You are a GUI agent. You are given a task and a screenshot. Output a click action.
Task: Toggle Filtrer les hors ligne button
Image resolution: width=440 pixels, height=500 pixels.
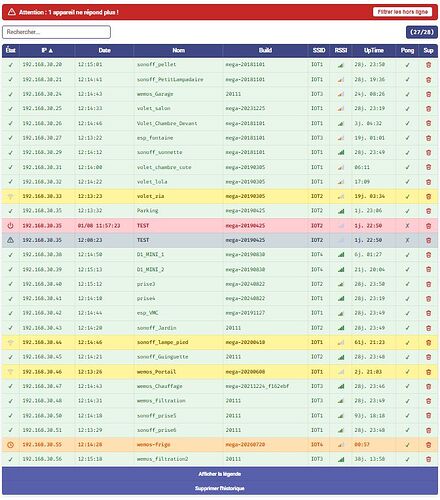(402, 12)
